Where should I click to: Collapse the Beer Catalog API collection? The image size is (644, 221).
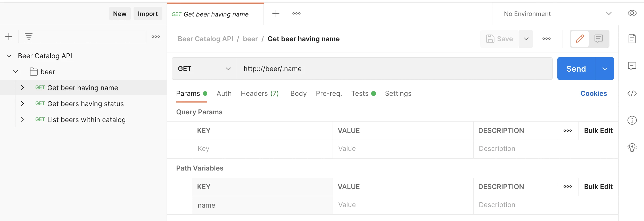tap(9, 56)
